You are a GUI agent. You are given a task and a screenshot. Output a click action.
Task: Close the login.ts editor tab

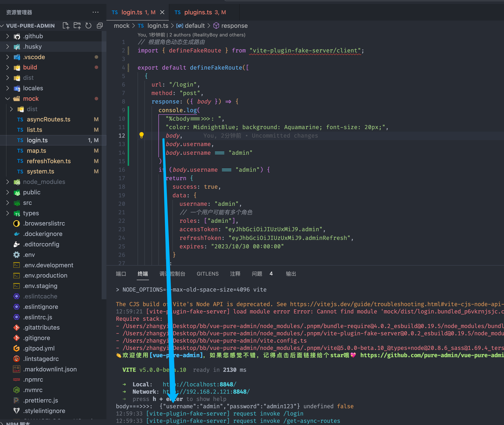click(162, 12)
